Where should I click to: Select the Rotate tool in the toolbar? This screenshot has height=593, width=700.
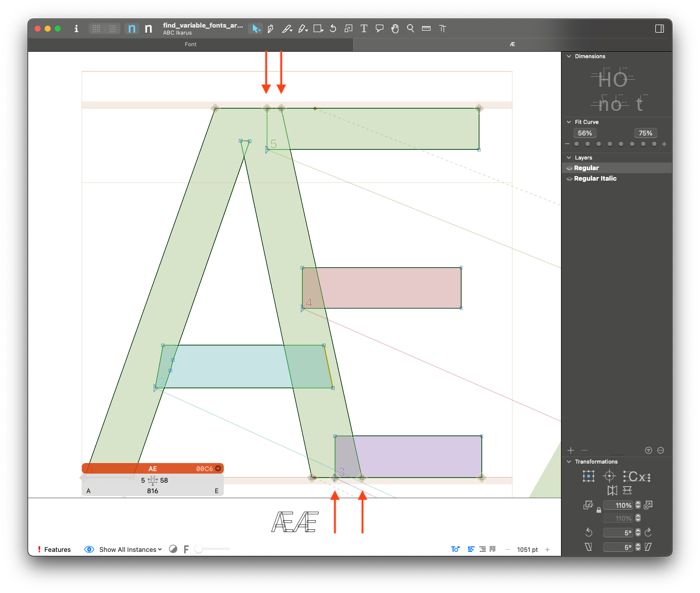pyautogui.click(x=333, y=29)
